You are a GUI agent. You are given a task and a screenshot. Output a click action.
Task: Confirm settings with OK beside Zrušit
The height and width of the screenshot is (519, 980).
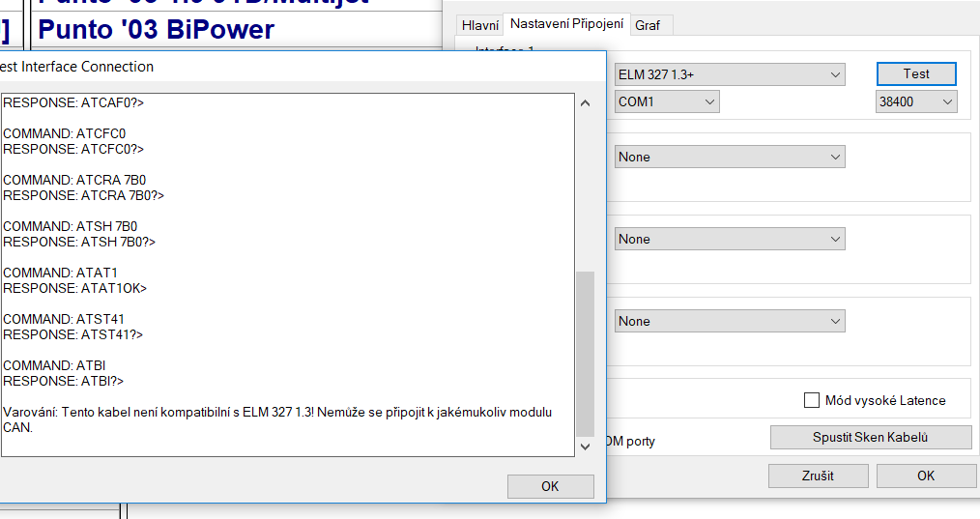(x=925, y=476)
